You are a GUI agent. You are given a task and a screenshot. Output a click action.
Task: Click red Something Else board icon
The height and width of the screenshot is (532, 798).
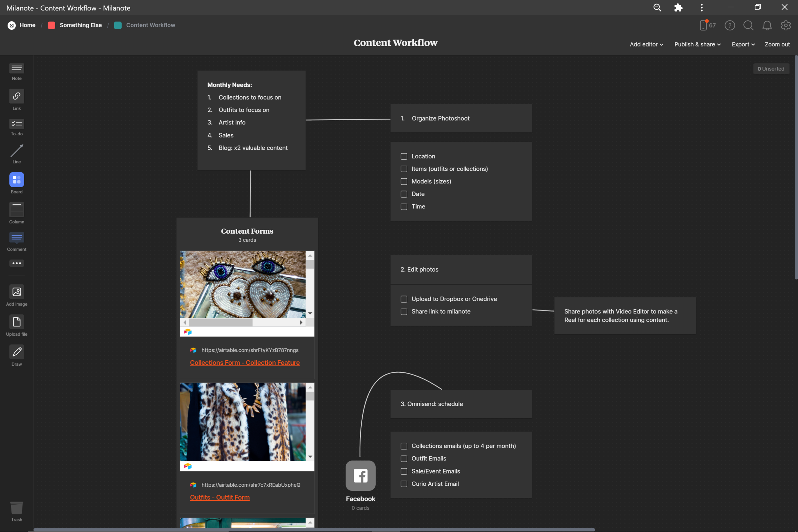52,25
